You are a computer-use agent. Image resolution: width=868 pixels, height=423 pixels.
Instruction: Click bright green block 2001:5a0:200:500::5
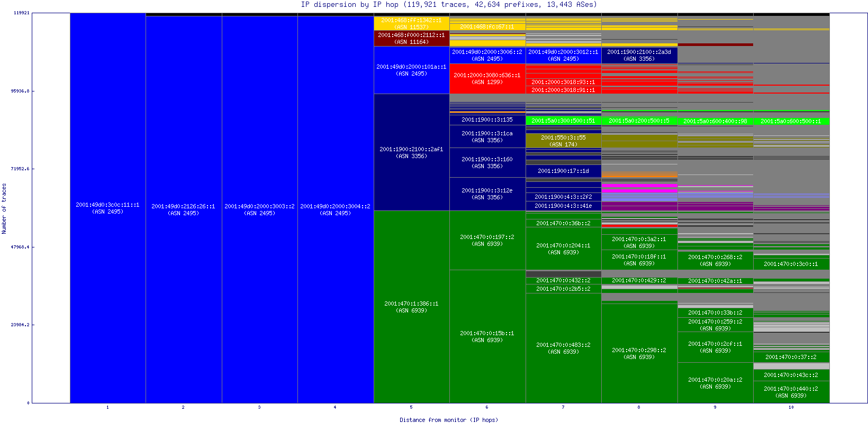click(x=639, y=121)
